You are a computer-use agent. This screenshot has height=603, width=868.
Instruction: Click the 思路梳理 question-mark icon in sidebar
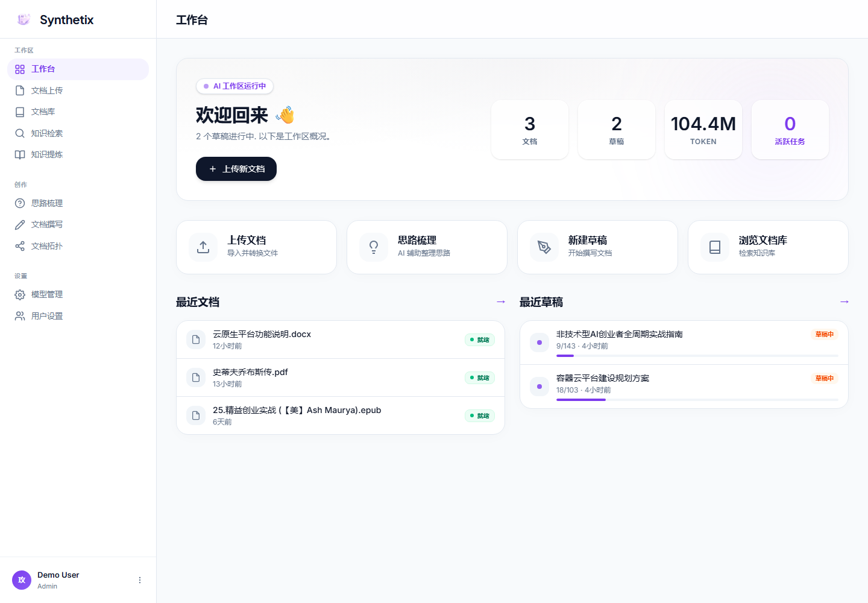pos(20,203)
